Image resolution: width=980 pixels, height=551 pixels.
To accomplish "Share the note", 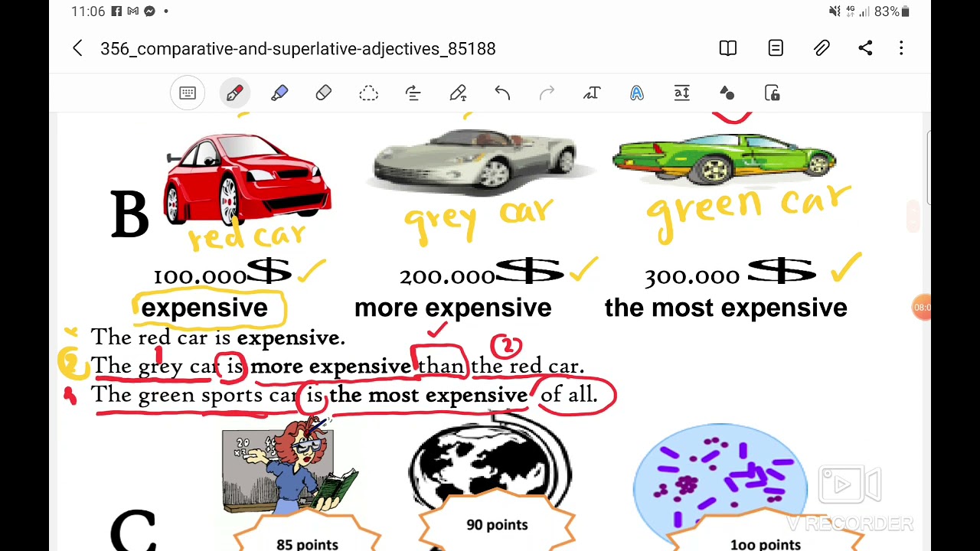I will point(865,48).
